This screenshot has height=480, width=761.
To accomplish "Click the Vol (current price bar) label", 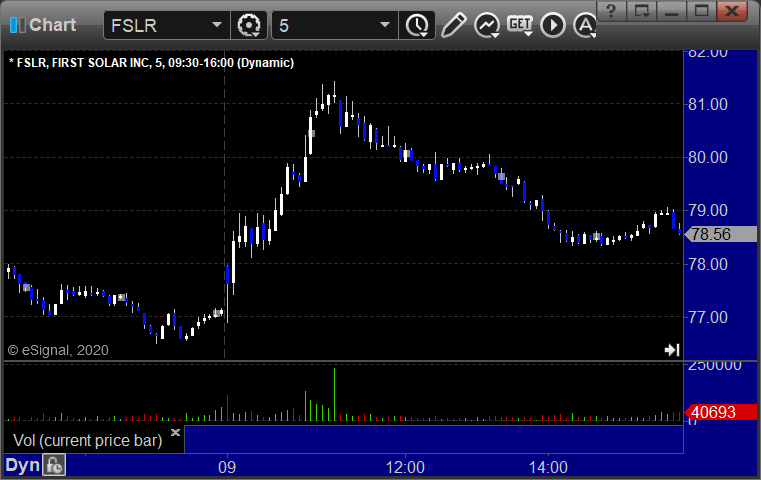I will [87, 440].
